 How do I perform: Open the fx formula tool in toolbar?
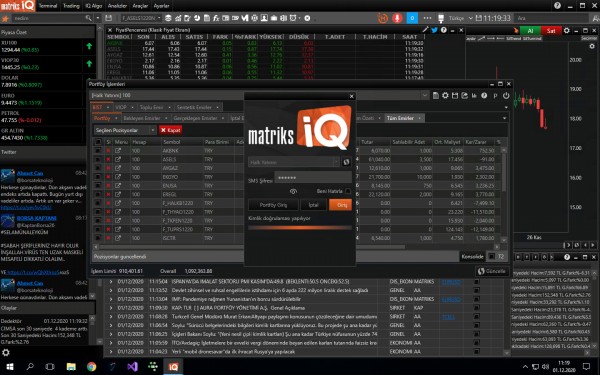216,18
